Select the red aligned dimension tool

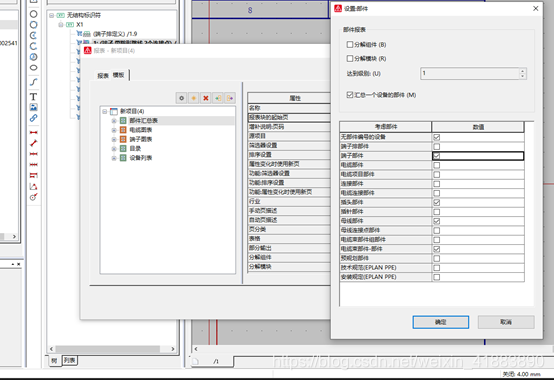click(x=33, y=143)
